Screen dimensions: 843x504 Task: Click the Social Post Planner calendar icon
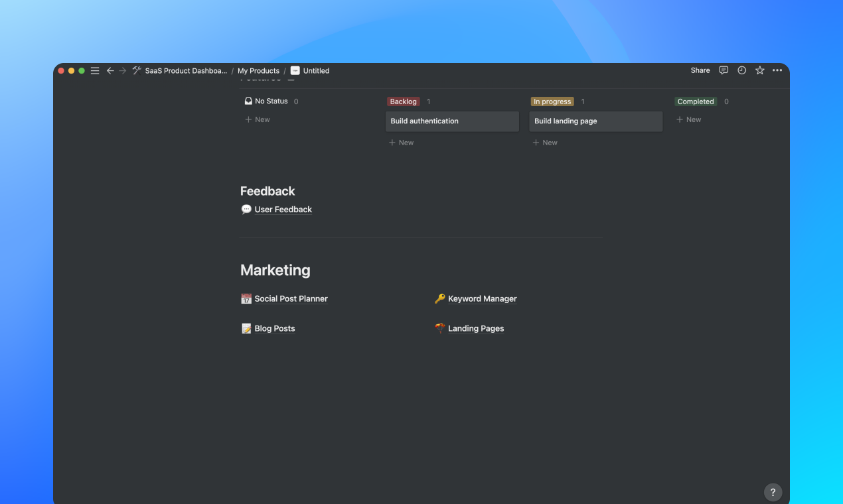246,298
